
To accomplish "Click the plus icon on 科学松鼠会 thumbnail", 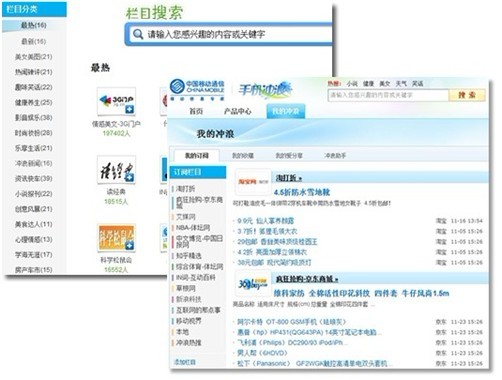I will [129, 246].
